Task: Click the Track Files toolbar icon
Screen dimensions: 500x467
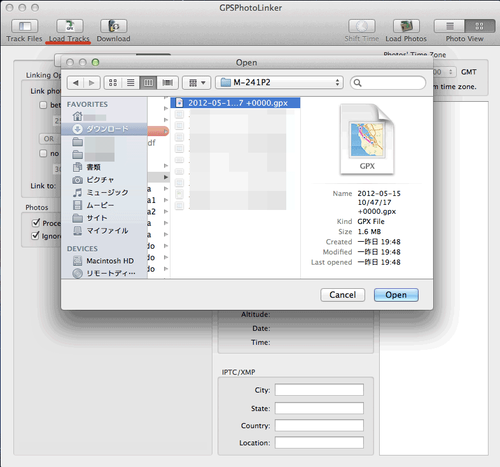Action: tap(25, 26)
